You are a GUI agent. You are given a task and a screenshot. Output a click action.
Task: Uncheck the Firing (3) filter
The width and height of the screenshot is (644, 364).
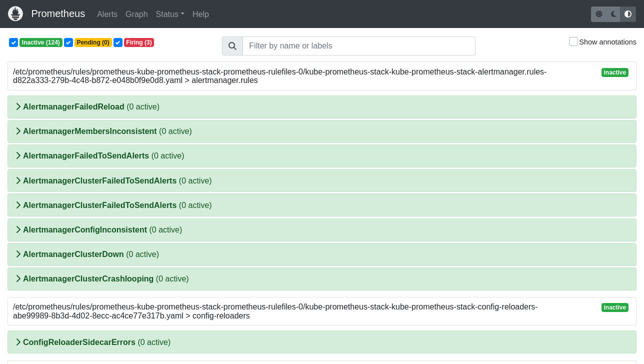coord(117,42)
